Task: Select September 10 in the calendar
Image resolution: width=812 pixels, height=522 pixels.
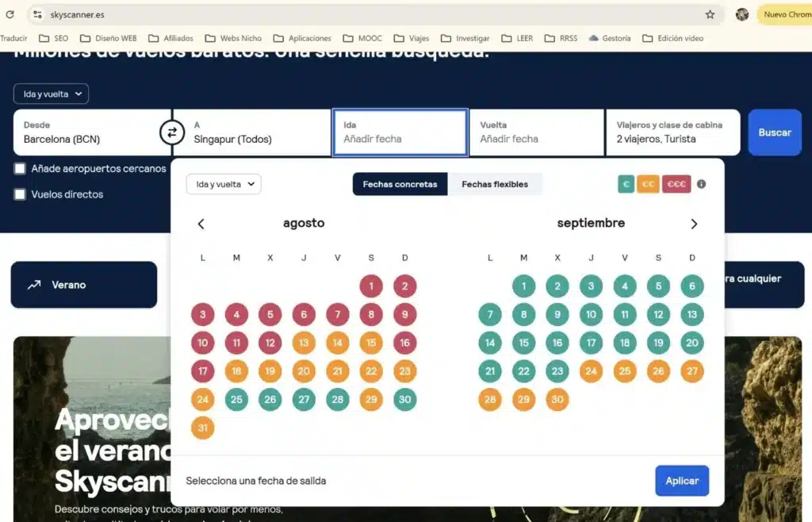Action: [x=591, y=314]
